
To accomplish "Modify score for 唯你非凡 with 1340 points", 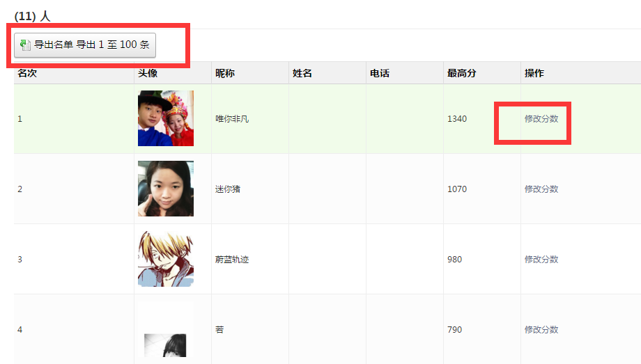I will click(541, 119).
